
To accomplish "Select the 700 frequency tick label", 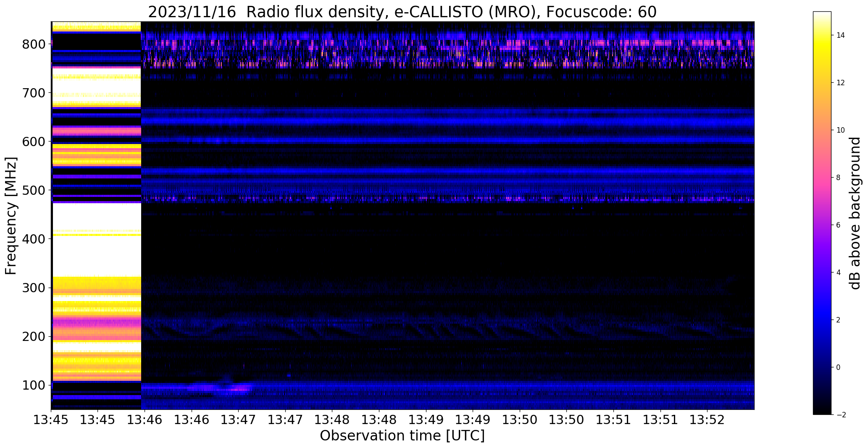I will tap(34, 93).
